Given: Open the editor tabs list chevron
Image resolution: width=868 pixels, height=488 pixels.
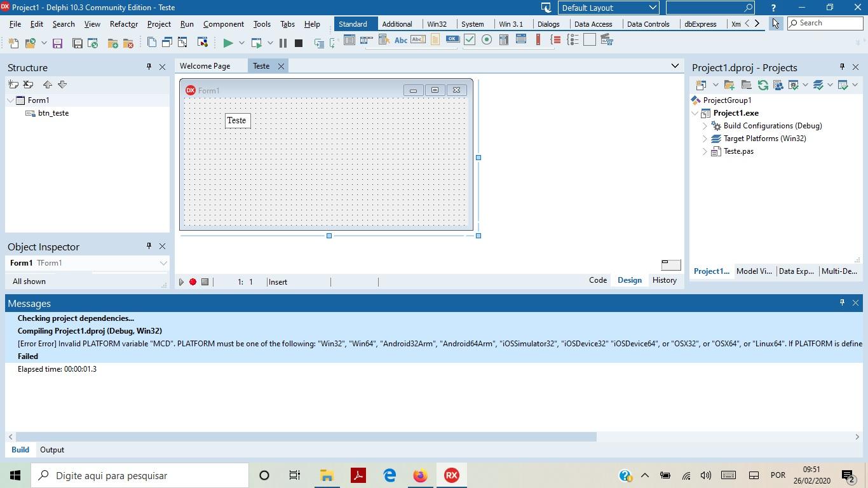Looking at the screenshot, I should point(675,66).
